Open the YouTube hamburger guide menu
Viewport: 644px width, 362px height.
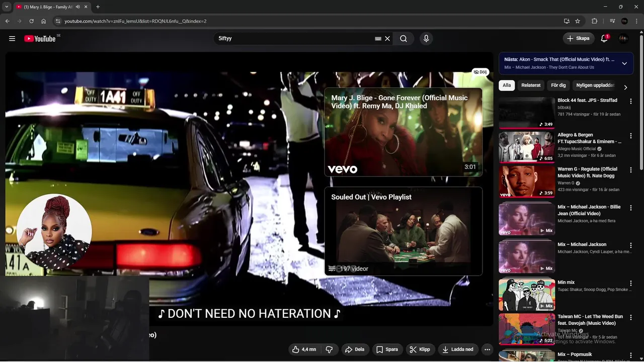(x=12, y=38)
